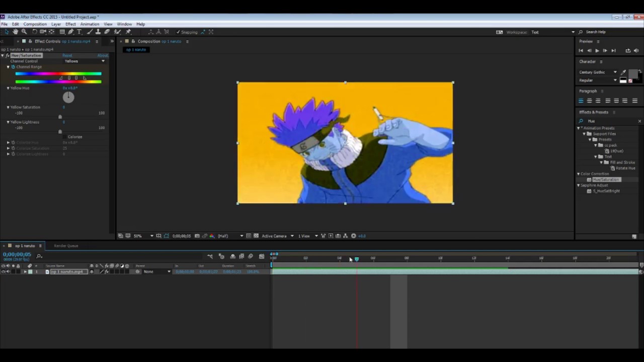Click the About link for Hue/Saturation
This screenshot has height=362, width=644.
point(102,55)
